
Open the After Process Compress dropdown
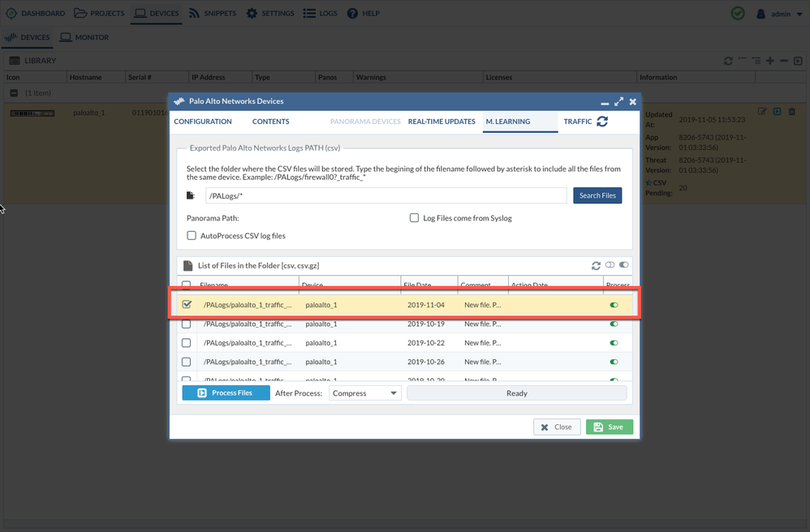point(365,393)
